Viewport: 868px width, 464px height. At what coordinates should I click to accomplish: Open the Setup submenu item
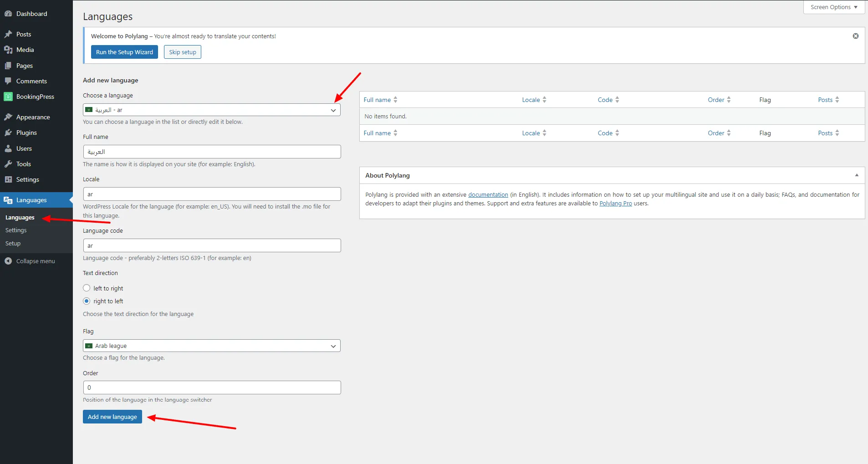pyautogui.click(x=13, y=244)
